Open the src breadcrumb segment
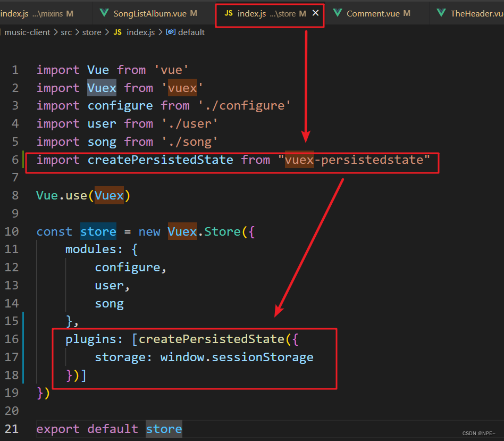The height and width of the screenshot is (441, 504). tap(66, 32)
